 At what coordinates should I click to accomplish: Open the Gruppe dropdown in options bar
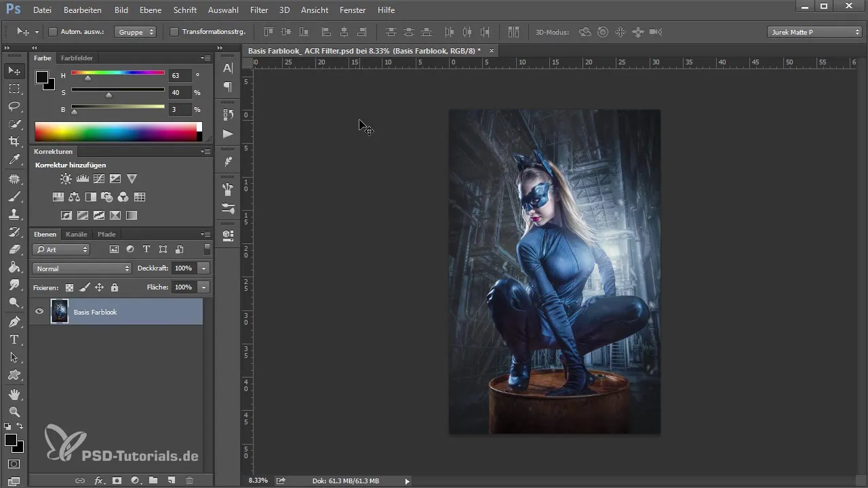(136, 31)
